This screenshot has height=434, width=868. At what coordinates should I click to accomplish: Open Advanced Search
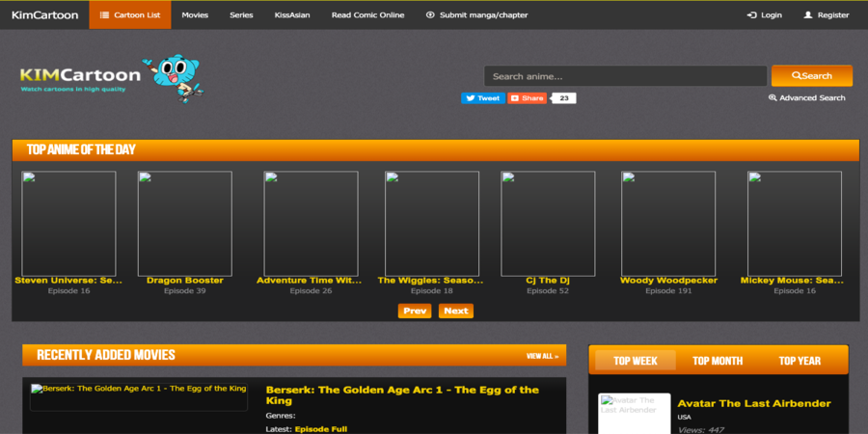807,98
